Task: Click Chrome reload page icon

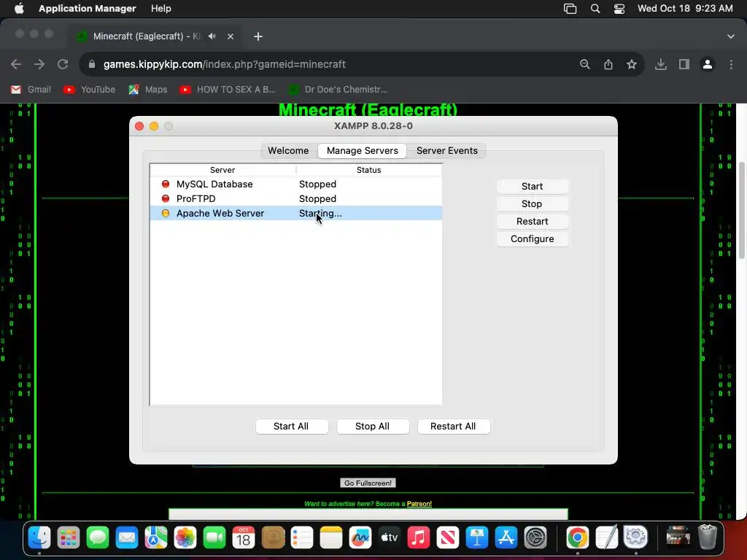Action: [x=63, y=64]
